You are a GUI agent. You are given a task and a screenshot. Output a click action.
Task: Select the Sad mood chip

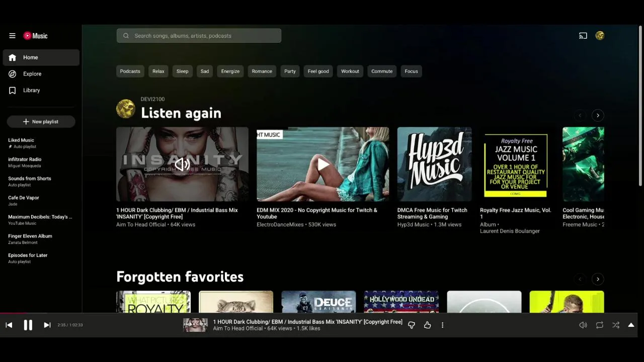pos(205,71)
